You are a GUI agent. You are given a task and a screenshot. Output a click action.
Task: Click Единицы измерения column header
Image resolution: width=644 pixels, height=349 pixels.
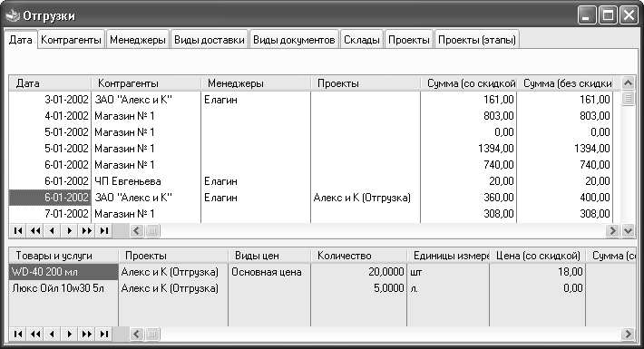point(448,256)
